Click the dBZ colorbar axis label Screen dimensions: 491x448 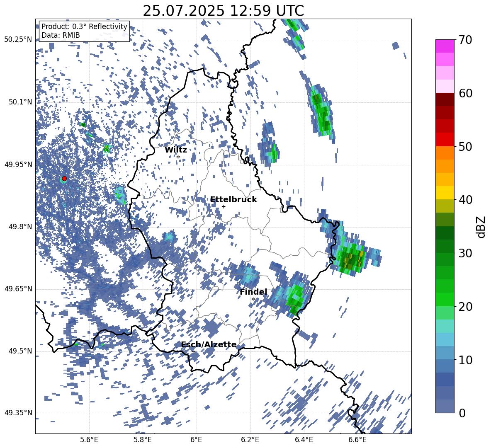pos(481,227)
